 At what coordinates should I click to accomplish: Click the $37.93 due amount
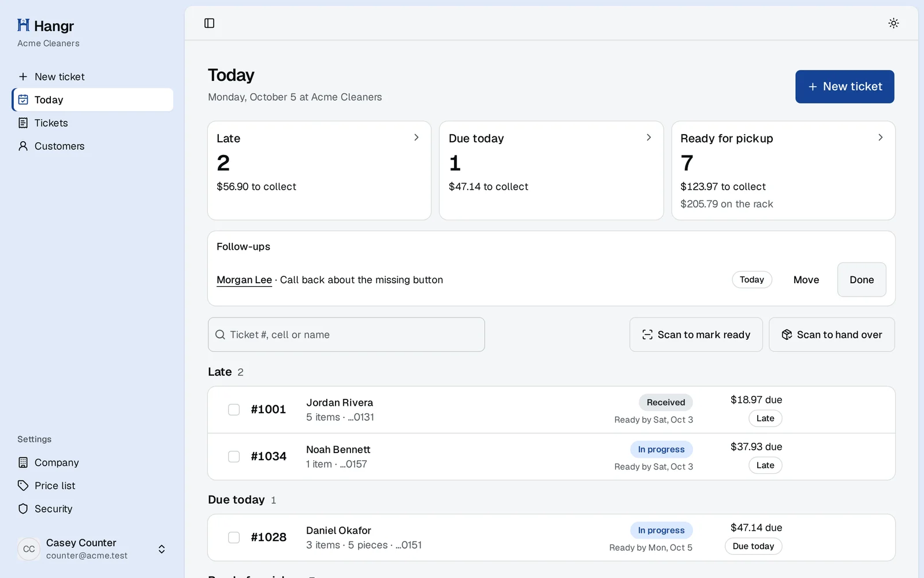(756, 447)
